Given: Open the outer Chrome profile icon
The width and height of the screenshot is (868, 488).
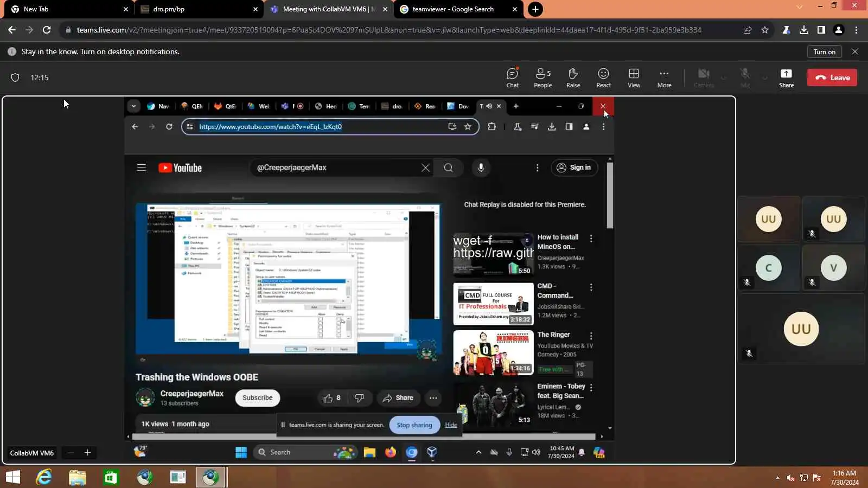Looking at the screenshot, I should point(839,30).
